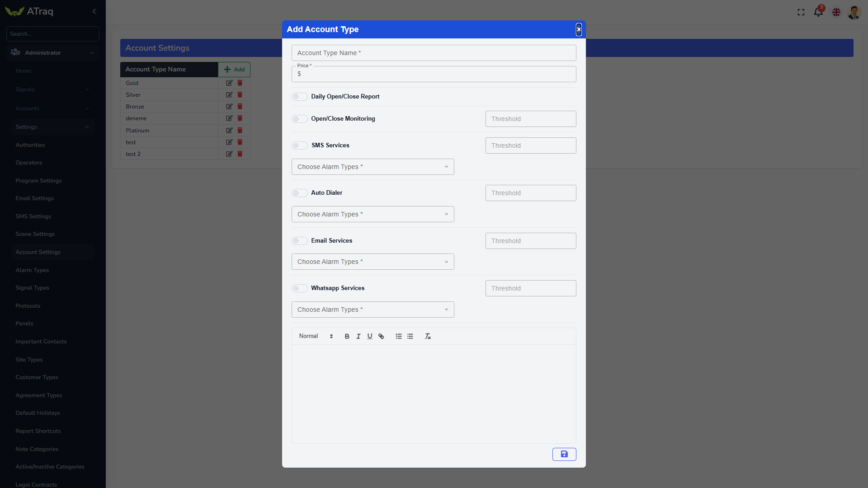Open the Normal text style dropdown
The width and height of the screenshot is (868, 488).
pyautogui.click(x=316, y=336)
